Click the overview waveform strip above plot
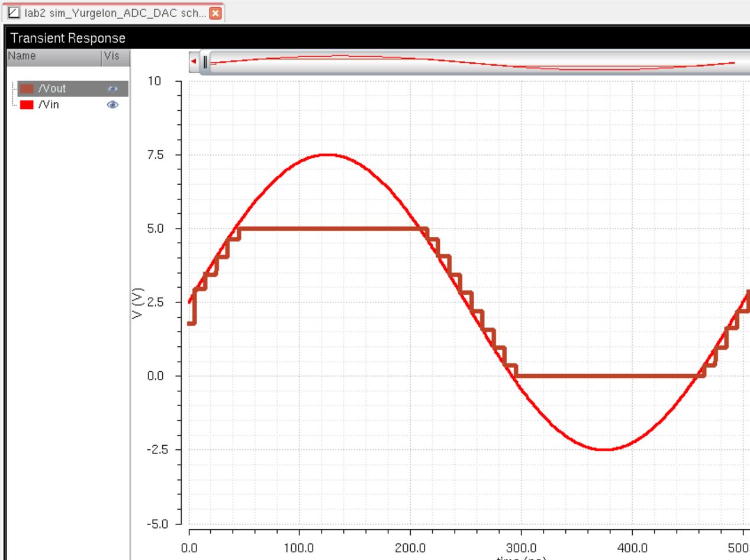The image size is (750, 560). click(x=474, y=62)
